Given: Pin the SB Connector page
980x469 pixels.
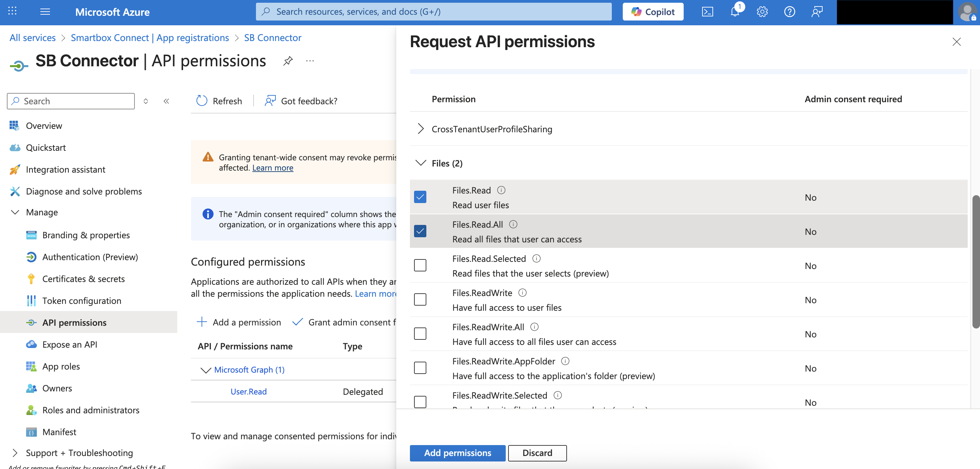Looking at the screenshot, I should point(288,61).
